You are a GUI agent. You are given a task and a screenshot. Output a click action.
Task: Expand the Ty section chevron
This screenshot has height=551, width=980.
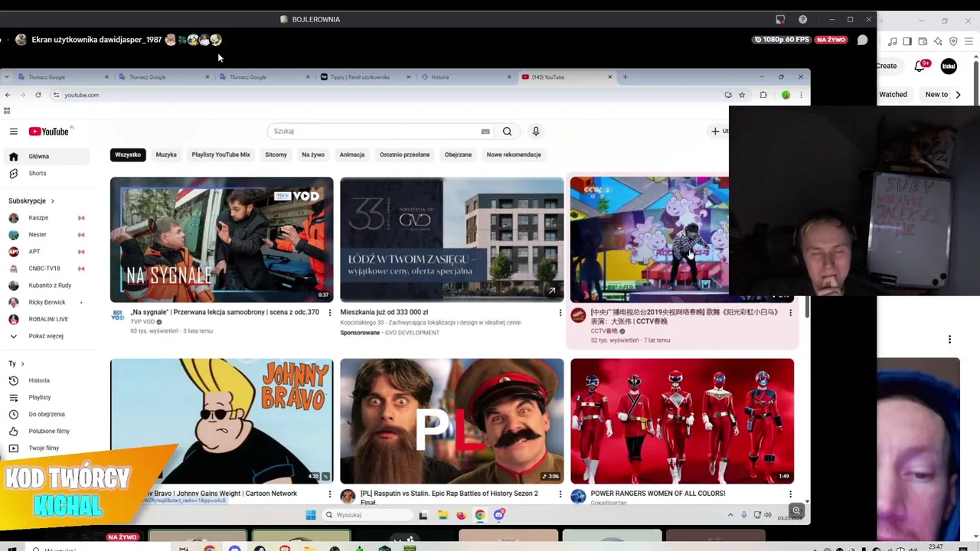pyautogui.click(x=22, y=364)
